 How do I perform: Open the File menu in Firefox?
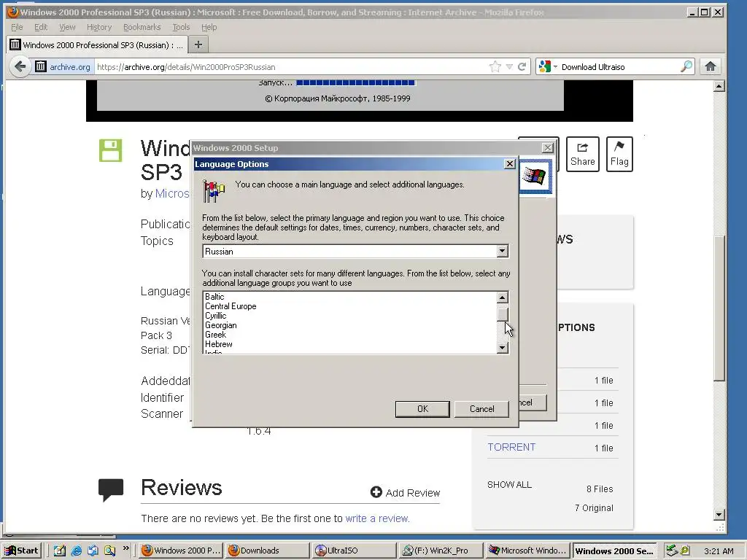pyautogui.click(x=17, y=27)
